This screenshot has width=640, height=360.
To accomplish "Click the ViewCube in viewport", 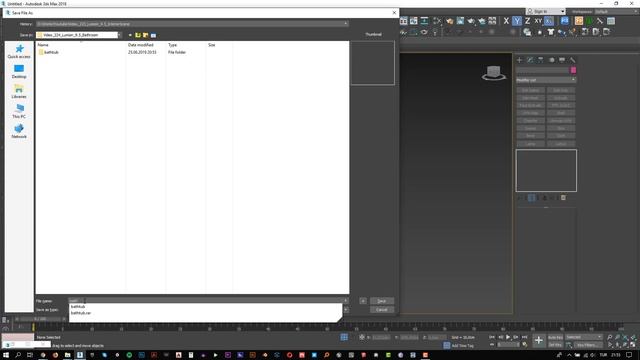I will [x=493, y=73].
